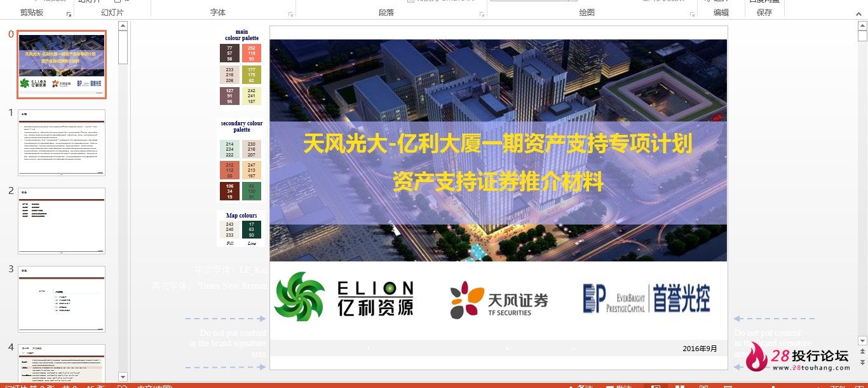The width and height of the screenshot is (868, 388).
Task: Click the 幻灯片 ribbon group label
Action: tap(112, 13)
